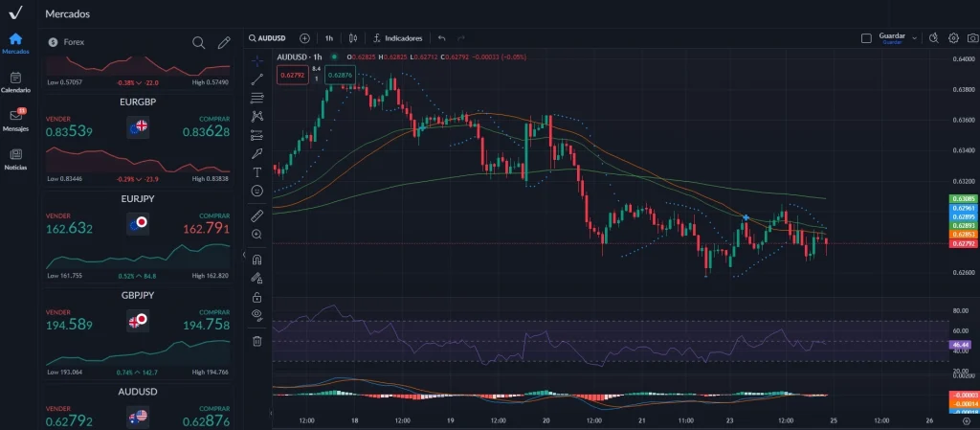Viewport: 980px width, 430px height.
Task: Change the candlestick chart type
Action: (353, 38)
